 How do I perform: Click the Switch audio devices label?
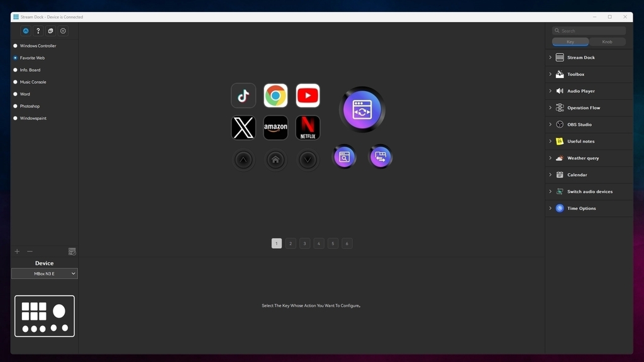[x=590, y=192]
